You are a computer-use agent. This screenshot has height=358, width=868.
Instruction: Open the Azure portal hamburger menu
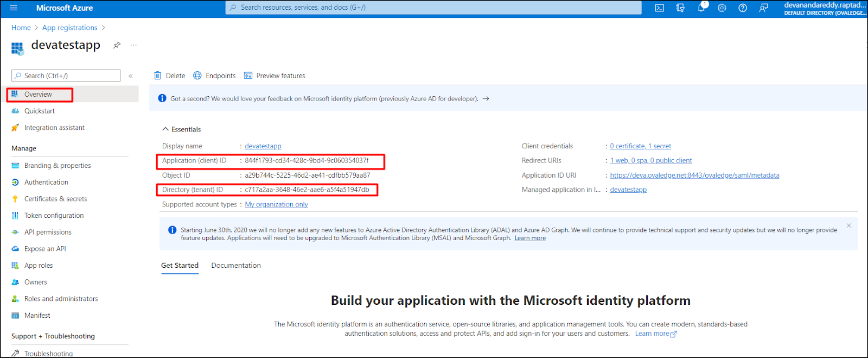[14, 8]
